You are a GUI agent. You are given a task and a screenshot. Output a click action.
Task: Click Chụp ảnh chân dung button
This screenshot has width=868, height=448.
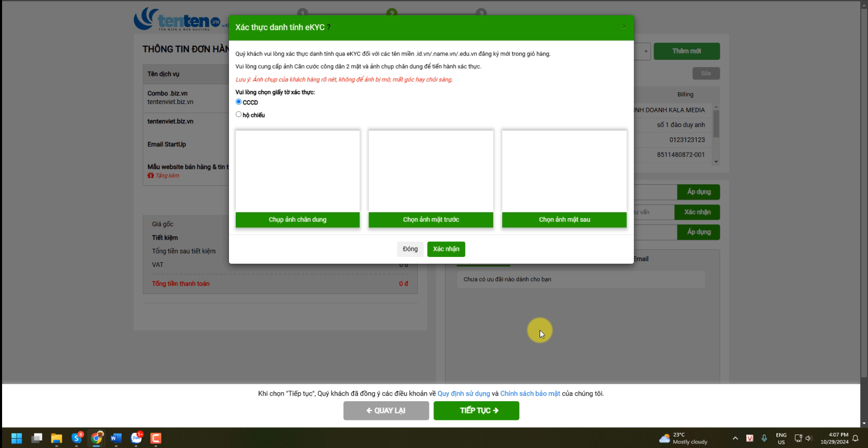pos(298,220)
